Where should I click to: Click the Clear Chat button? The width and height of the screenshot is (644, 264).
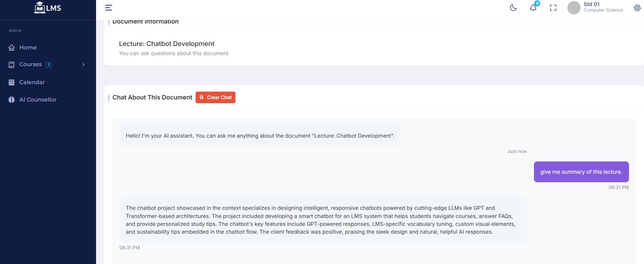pos(215,97)
